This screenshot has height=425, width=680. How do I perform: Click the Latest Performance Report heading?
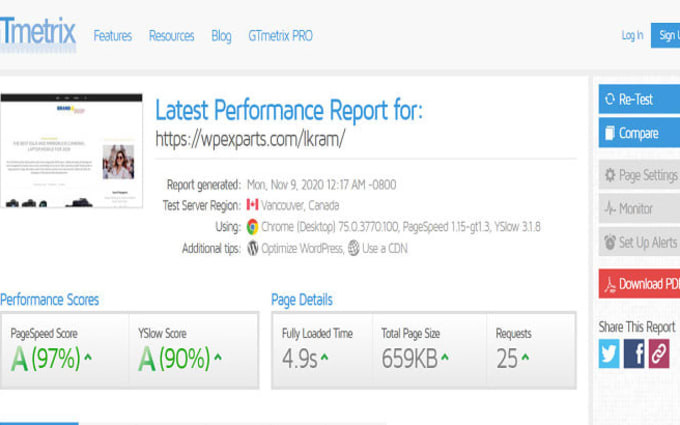(x=289, y=110)
